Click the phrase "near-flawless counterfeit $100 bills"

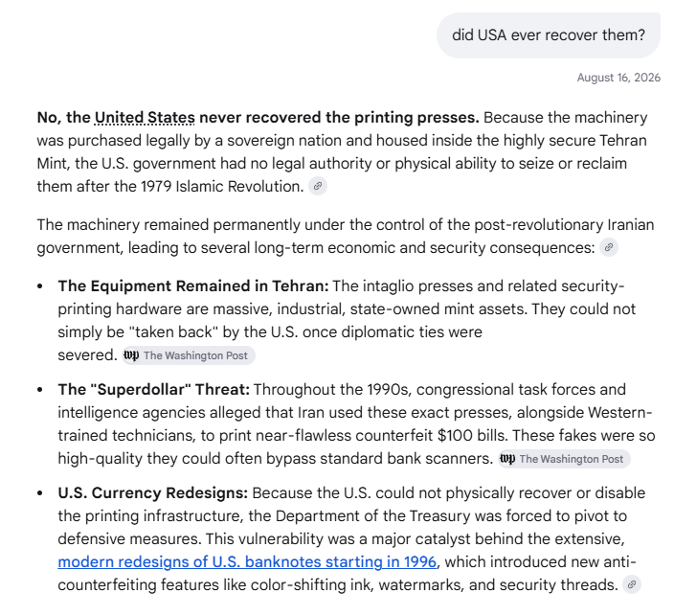point(378,435)
